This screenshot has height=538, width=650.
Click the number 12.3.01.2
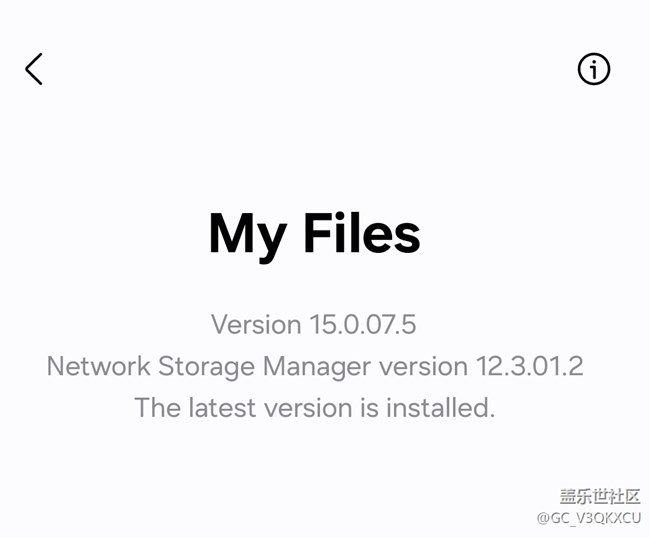coord(529,366)
